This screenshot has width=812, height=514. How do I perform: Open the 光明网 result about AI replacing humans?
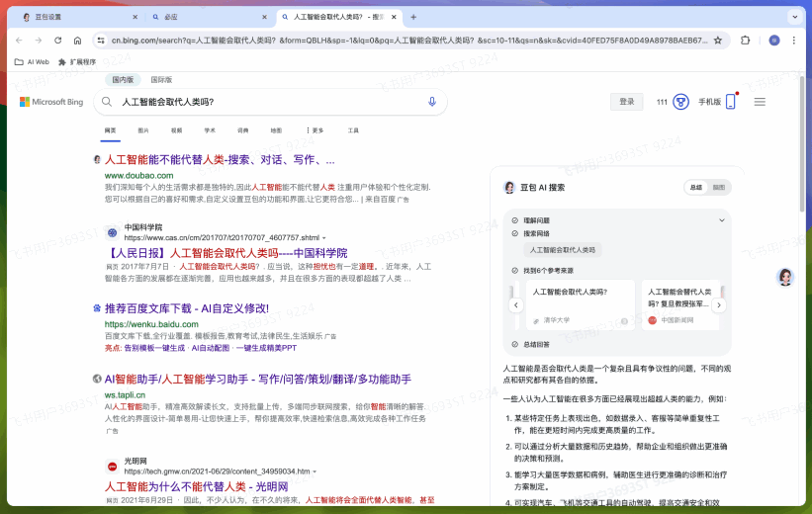tap(196, 487)
